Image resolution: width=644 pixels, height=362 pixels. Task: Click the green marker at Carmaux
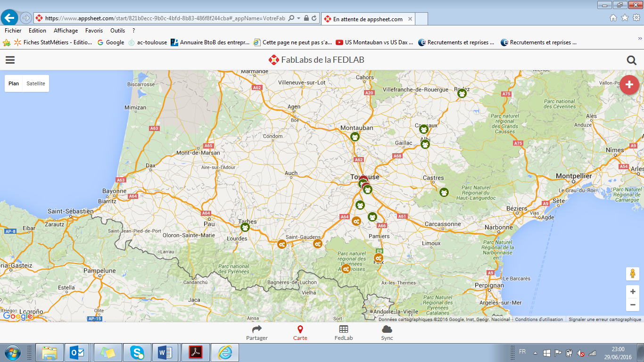pyautogui.click(x=423, y=129)
